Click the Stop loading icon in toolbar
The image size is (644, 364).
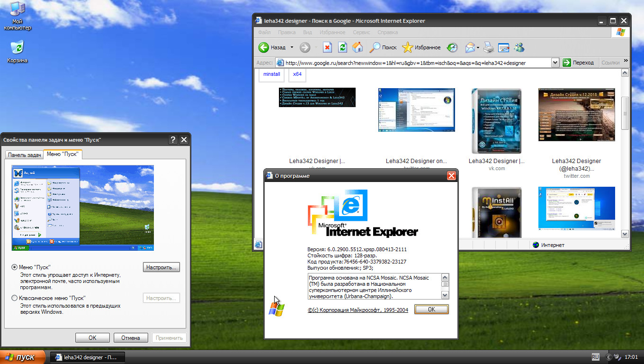tap(327, 47)
